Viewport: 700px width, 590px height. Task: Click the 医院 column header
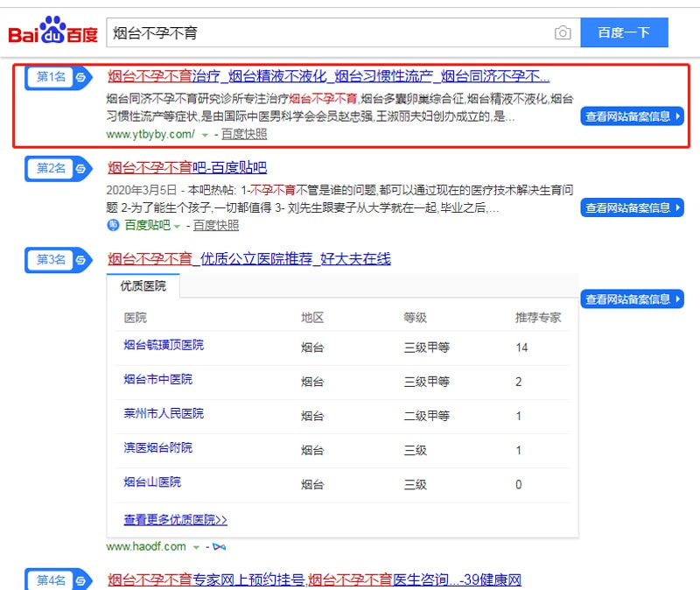(x=136, y=318)
